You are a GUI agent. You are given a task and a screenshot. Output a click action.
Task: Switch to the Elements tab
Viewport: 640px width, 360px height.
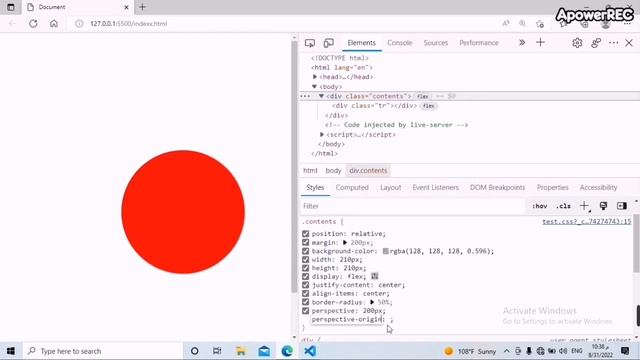point(362,43)
